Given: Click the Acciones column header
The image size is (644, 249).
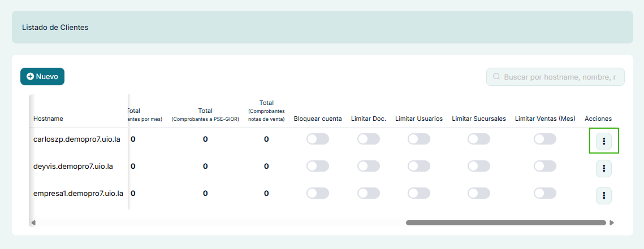Looking at the screenshot, I should (x=598, y=119).
